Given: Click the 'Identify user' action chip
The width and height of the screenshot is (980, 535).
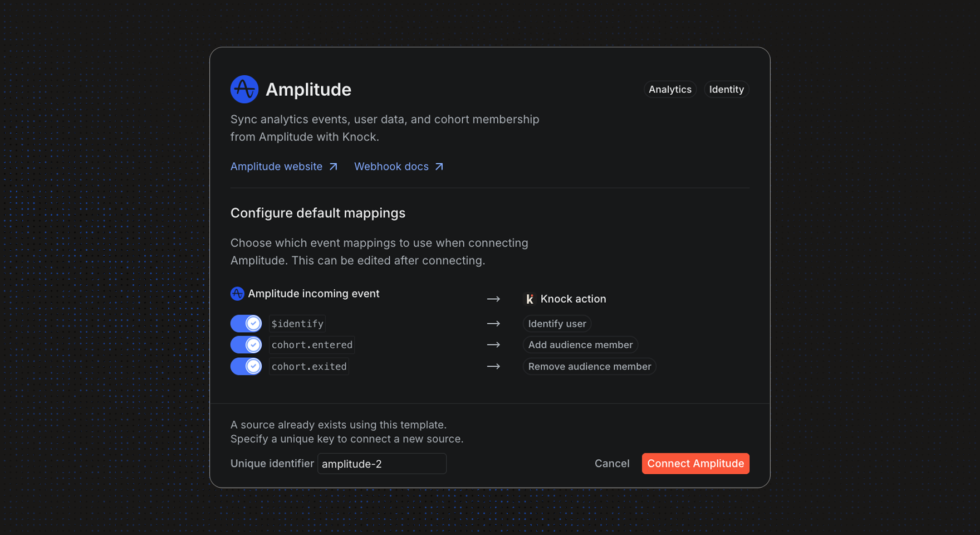Looking at the screenshot, I should pos(557,324).
